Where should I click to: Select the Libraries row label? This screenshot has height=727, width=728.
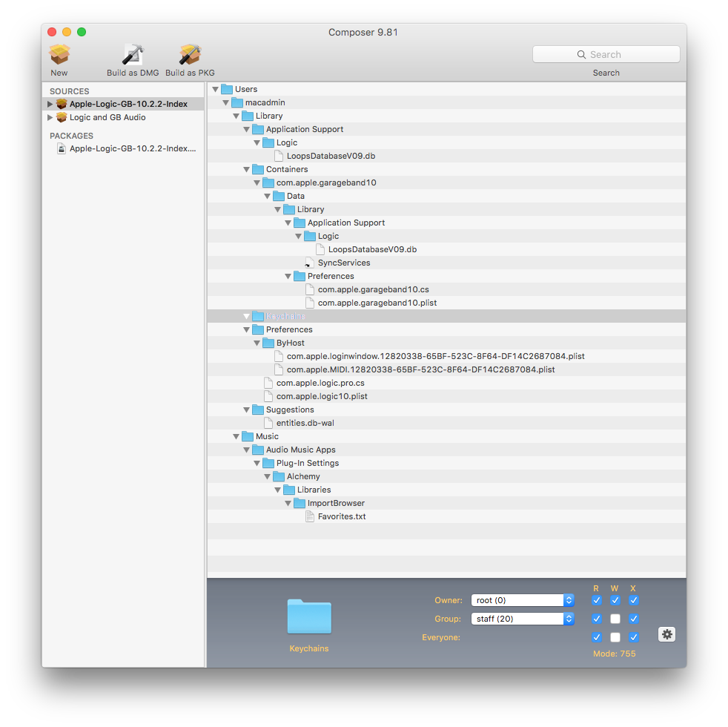[x=314, y=490]
